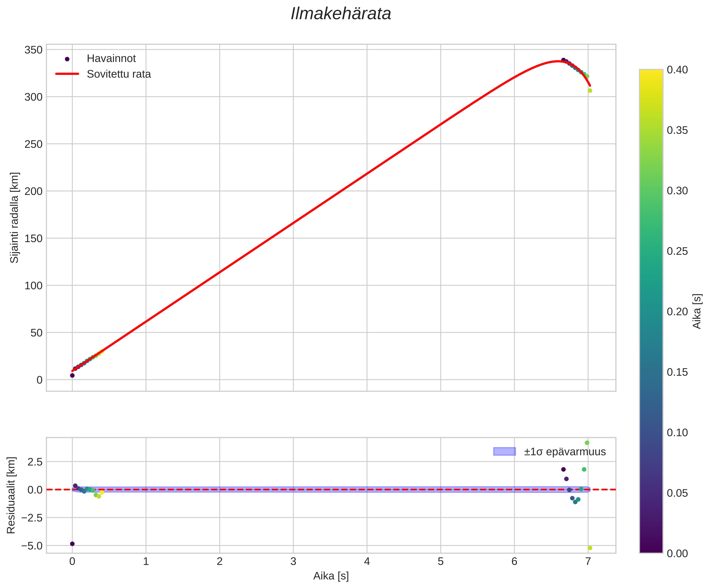
Task: Click the Aika [s] x-axis label
Action: 331,576
